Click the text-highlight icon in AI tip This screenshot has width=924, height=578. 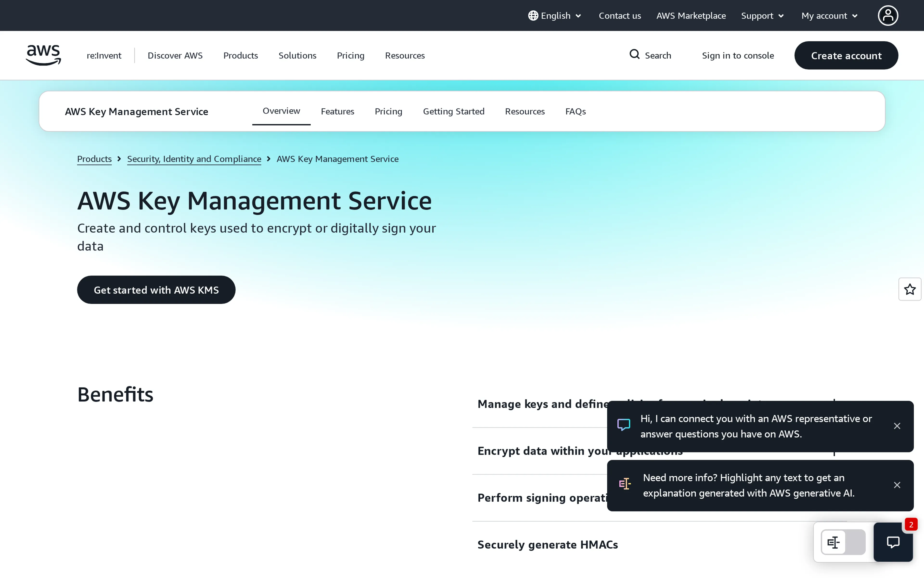[x=625, y=484]
